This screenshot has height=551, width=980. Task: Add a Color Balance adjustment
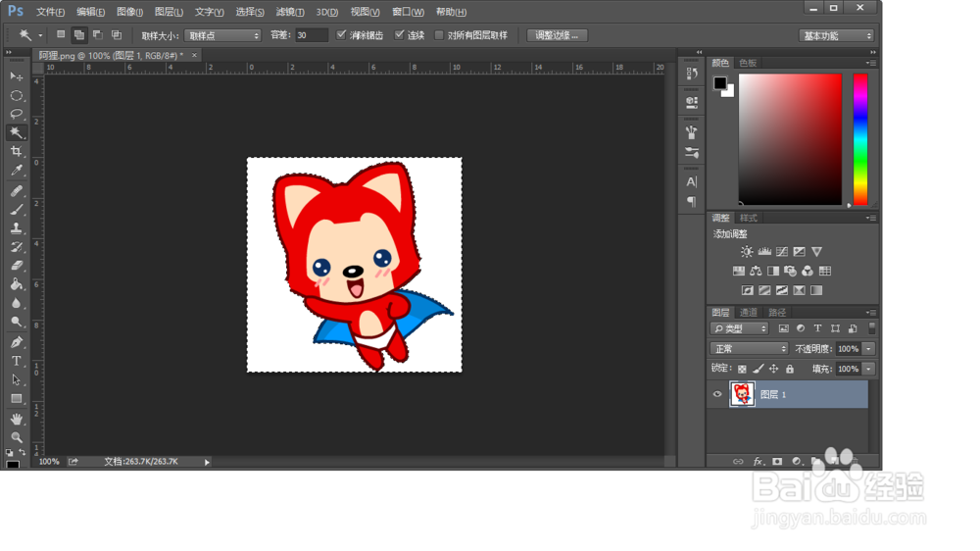(x=756, y=271)
